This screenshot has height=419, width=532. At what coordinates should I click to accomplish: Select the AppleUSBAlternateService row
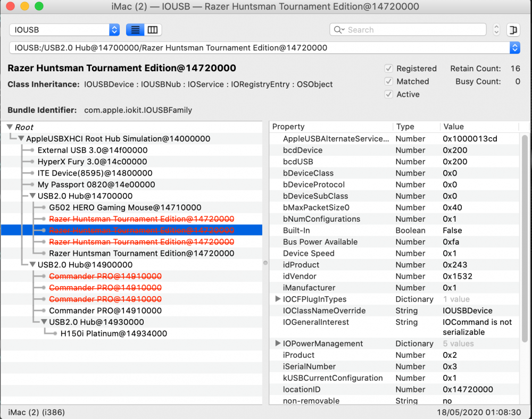point(394,139)
